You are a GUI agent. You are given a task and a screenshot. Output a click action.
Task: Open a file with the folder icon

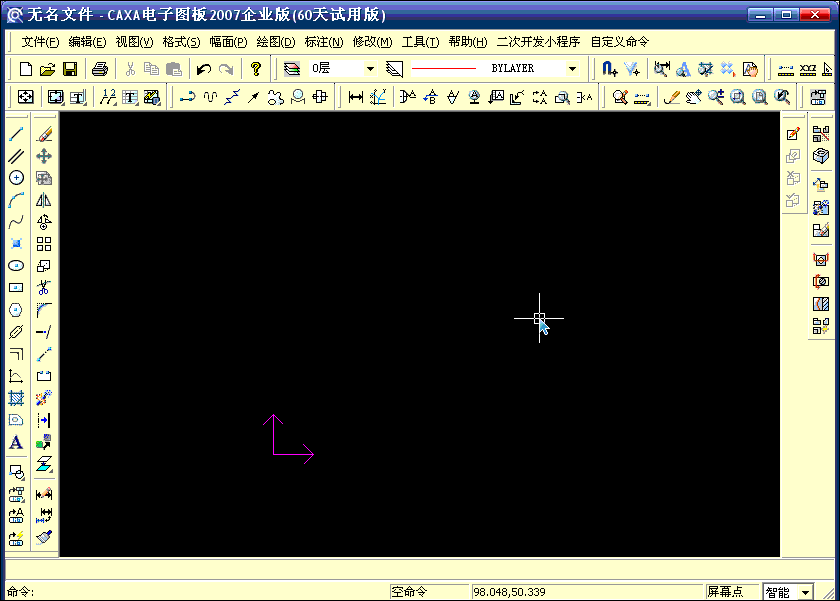pyautogui.click(x=48, y=69)
